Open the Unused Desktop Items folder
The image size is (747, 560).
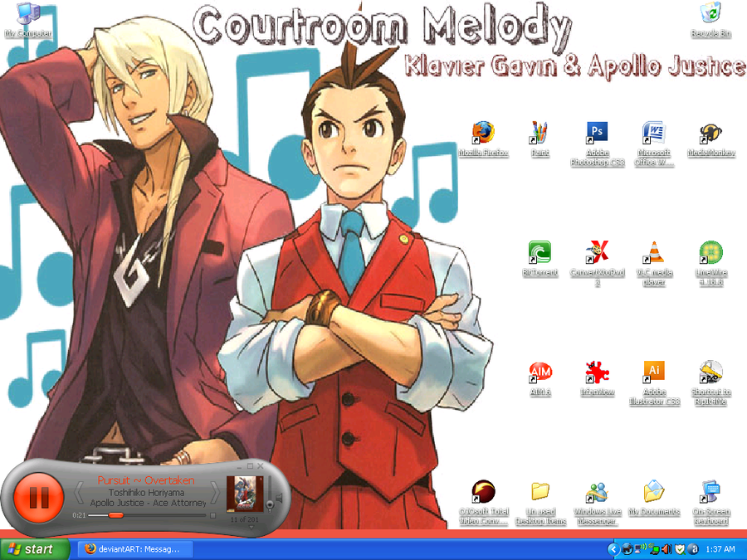pos(540,503)
